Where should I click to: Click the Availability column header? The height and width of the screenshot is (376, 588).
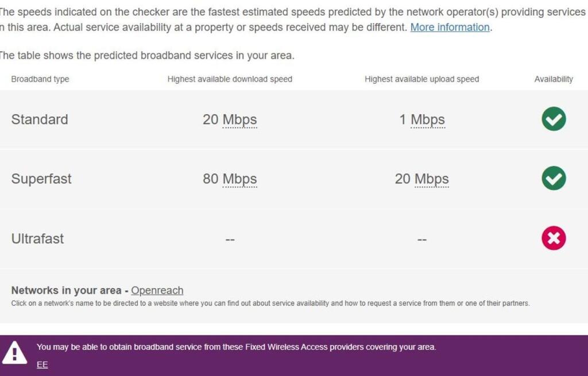tap(554, 79)
